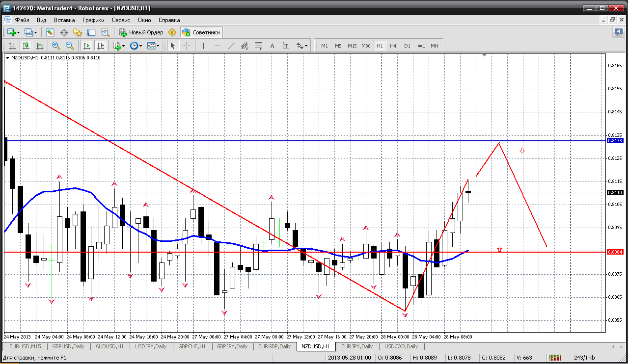Open the Справка menu
628x364 pixels.
pyautogui.click(x=169, y=20)
